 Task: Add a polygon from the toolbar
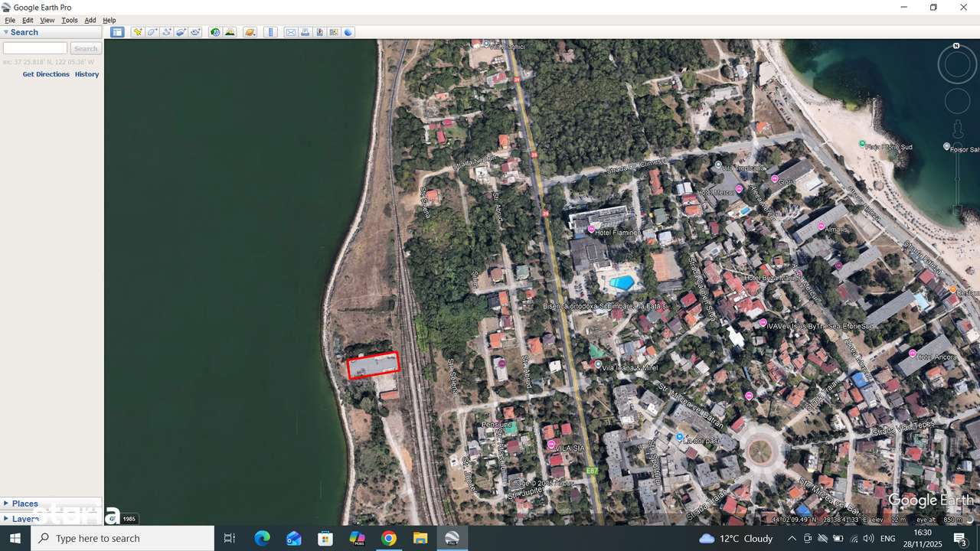152,32
